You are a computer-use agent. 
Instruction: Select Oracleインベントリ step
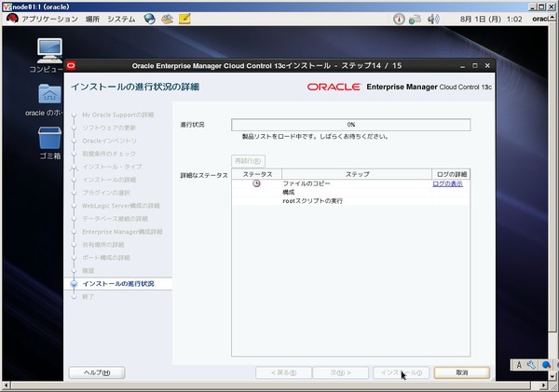109,141
